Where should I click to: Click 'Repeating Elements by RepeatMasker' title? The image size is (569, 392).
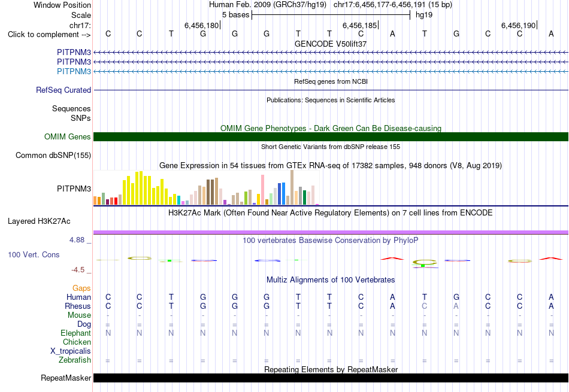point(331,369)
